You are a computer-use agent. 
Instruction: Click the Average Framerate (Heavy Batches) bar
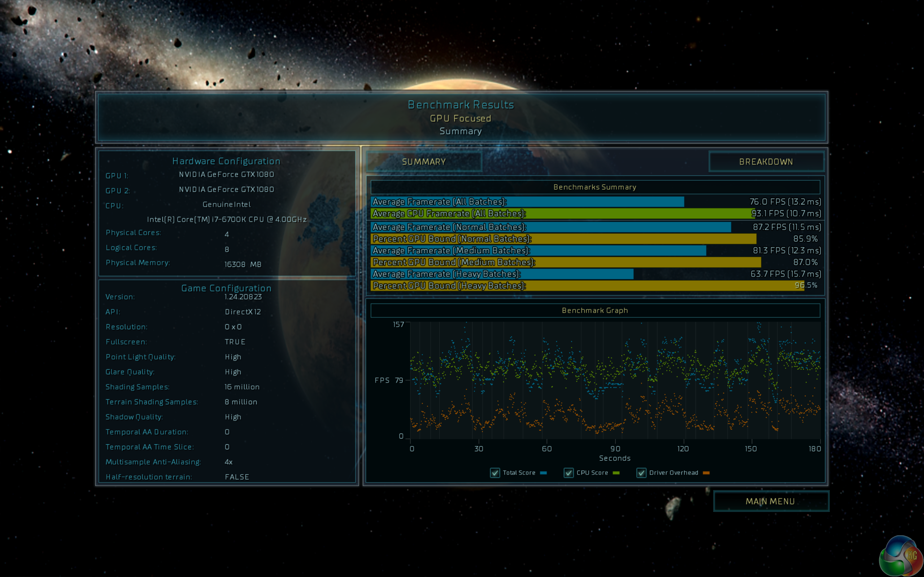click(502, 274)
